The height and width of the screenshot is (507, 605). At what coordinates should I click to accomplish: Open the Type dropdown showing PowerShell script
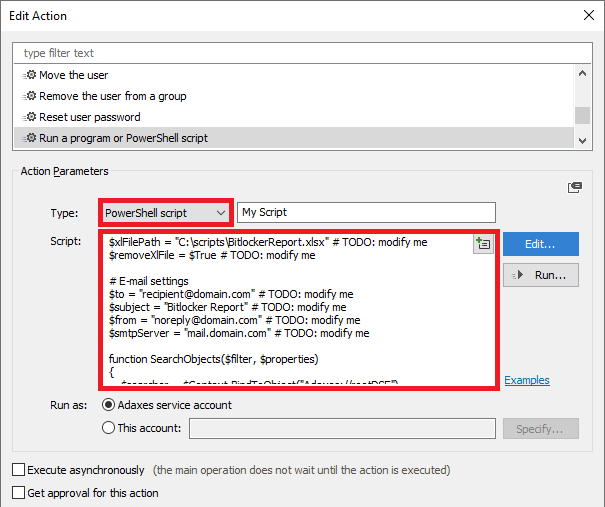(166, 212)
